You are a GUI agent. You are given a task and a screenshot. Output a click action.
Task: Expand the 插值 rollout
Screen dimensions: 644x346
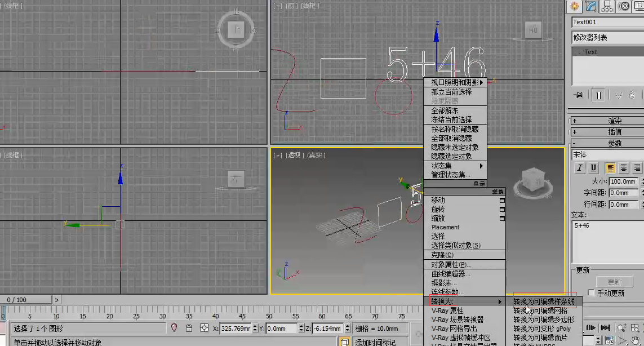[607, 132]
